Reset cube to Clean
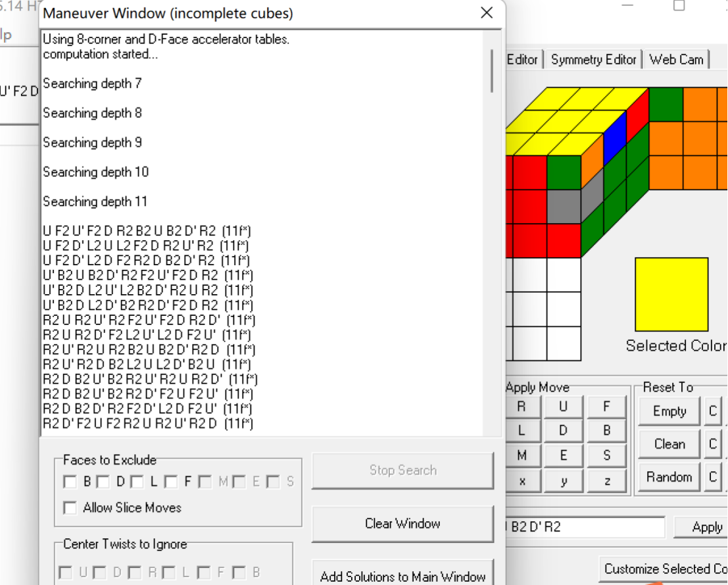Screen dimensions: 728x585 click(669, 444)
